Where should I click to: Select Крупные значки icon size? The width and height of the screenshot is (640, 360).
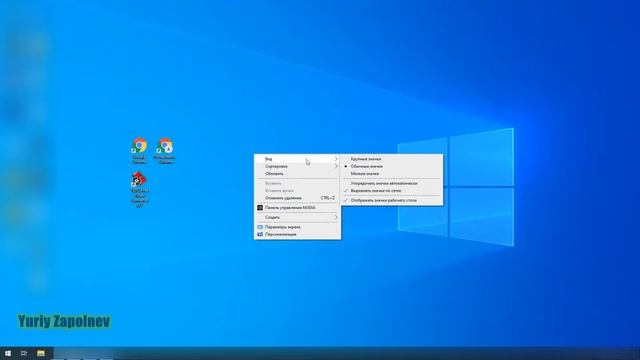point(392,159)
